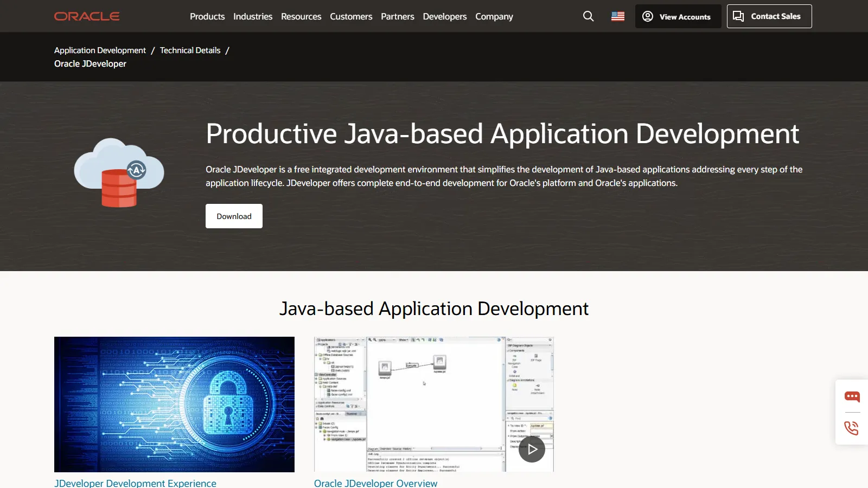Screen dimensions: 868x488
Task: Open the JDeveloper Development Experience link
Action: 135,483
